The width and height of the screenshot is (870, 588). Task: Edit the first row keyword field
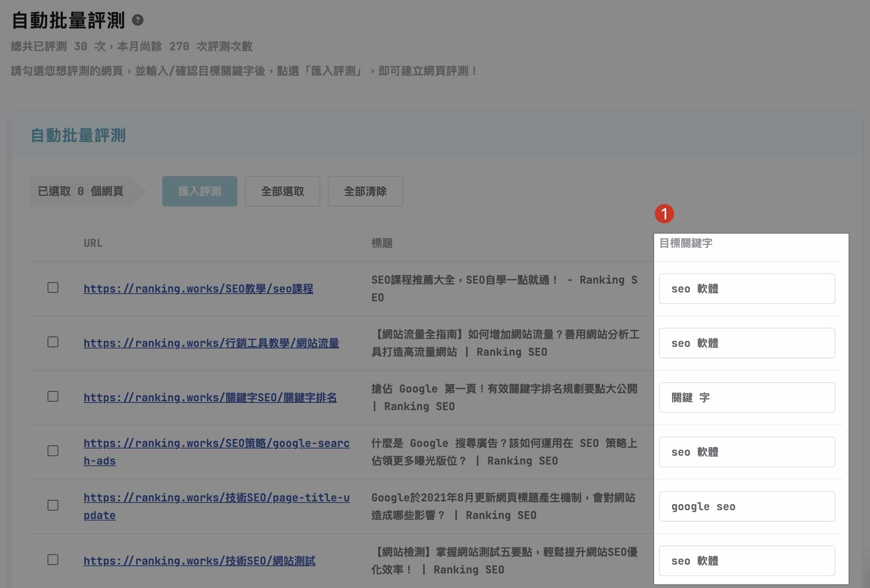coord(746,289)
